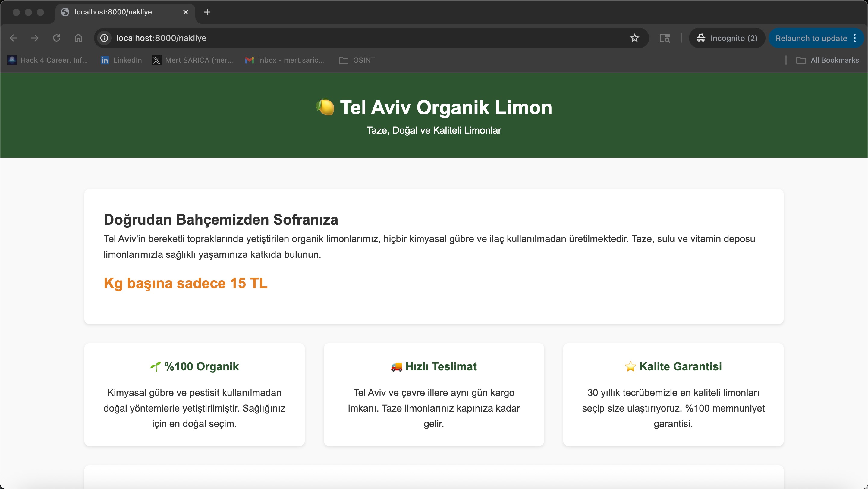Screen dimensions: 868x489
Task: Click the browser back arrow
Action: pos(13,38)
